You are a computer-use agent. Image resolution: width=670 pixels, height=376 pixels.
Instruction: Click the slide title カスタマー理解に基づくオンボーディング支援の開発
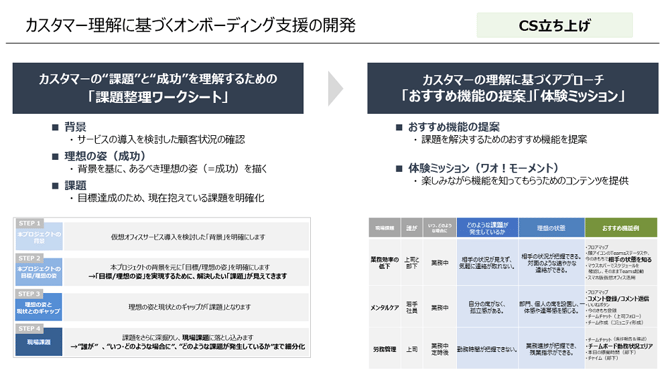[190, 25]
